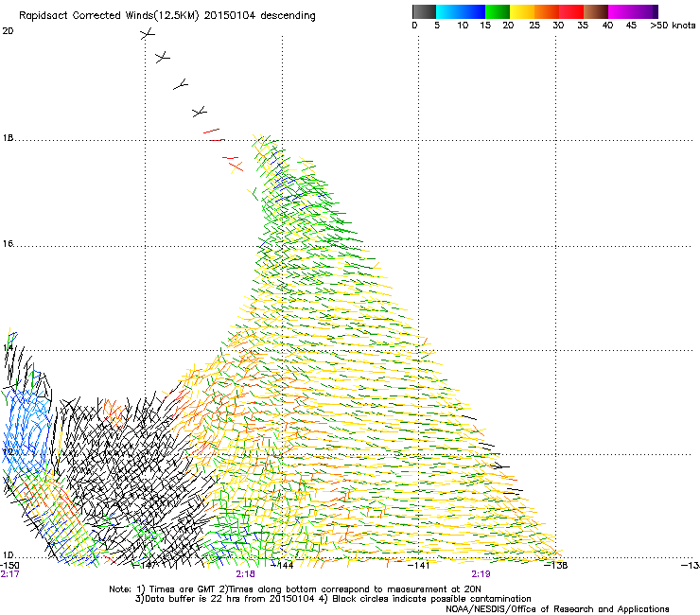Click the note line 'Times are GMT'
Image resolution: width=700 pixels, height=615 pixels.
point(182,589)
